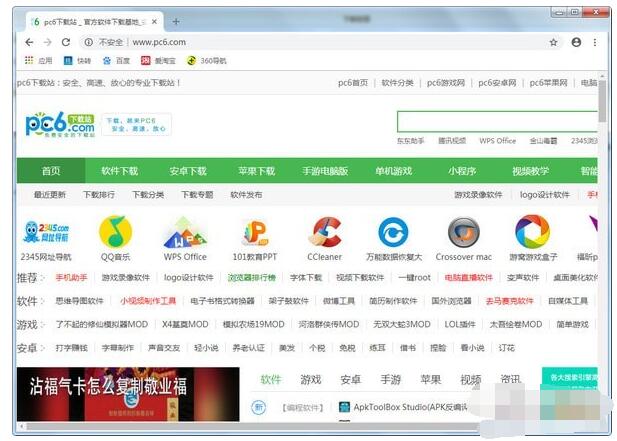Click the horizontal scrollbar at page bottom
This screenshot has height=441, width=617.
click(x=252, y=426)
